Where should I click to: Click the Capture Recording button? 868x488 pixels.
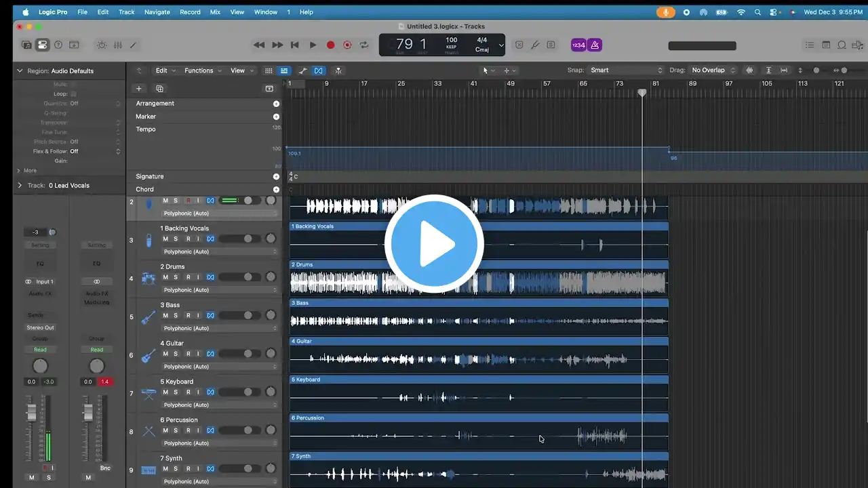347,45
